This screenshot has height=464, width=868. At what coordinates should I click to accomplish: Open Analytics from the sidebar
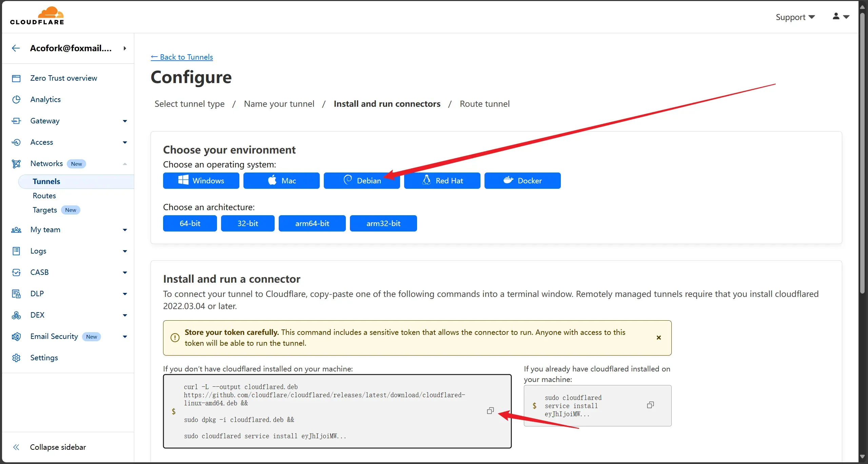[x=45, y=99]
